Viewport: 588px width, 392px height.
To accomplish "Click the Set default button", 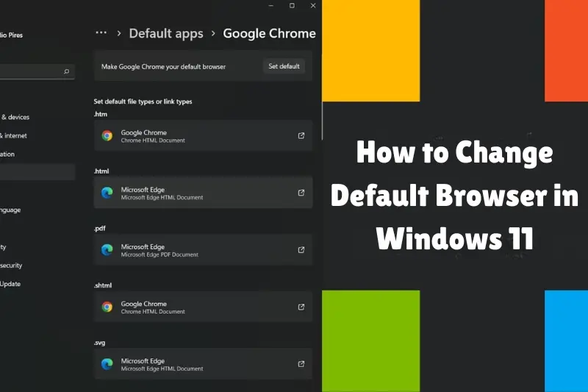I will click(284, 66).
